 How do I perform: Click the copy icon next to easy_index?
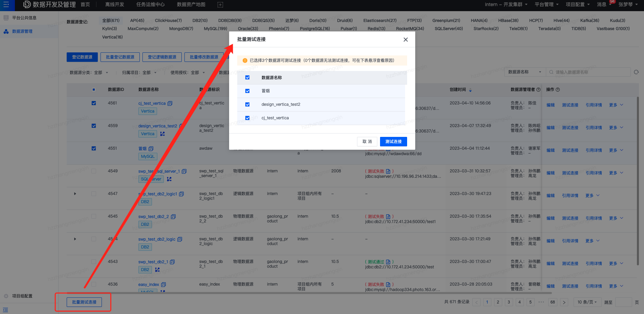[x=163, y=285]
